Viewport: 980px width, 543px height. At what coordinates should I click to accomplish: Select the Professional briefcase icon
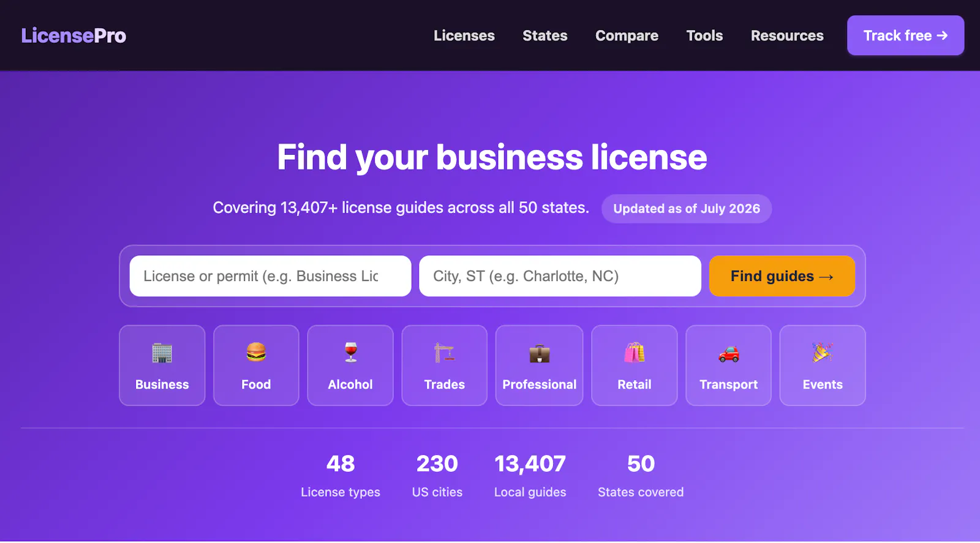point(539,353)
